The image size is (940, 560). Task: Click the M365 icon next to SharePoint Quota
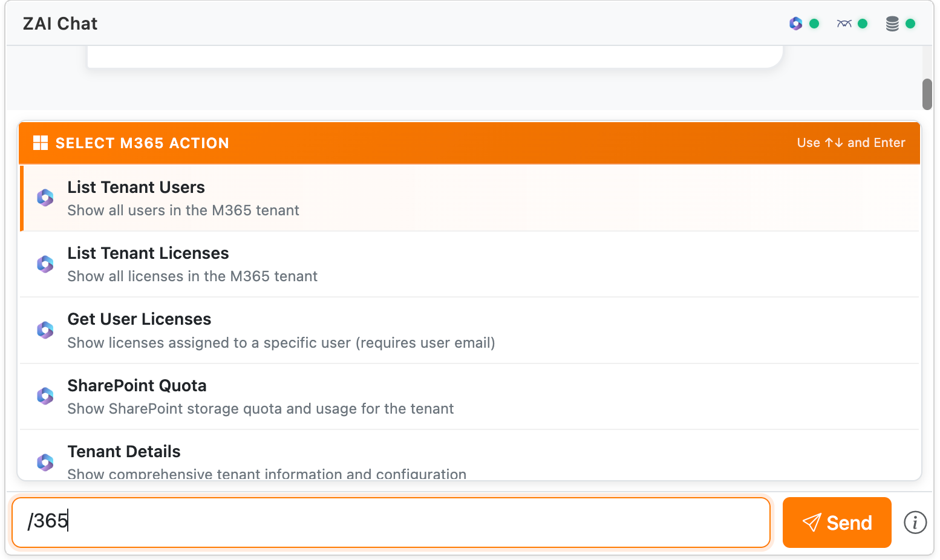pos(45,396)
